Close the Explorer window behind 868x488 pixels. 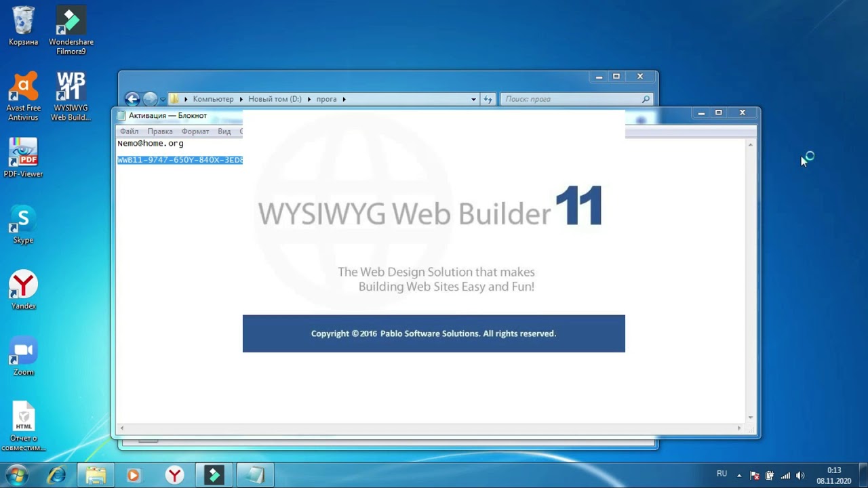[639, 77]
